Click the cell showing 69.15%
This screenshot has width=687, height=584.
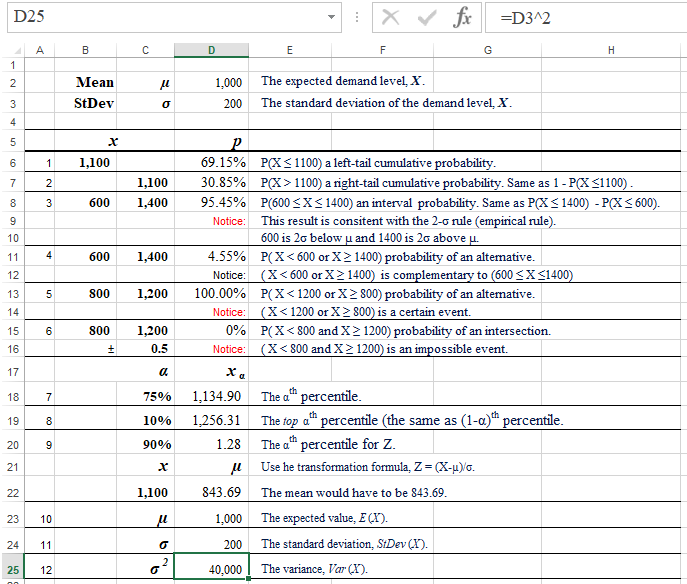point(211,162)
